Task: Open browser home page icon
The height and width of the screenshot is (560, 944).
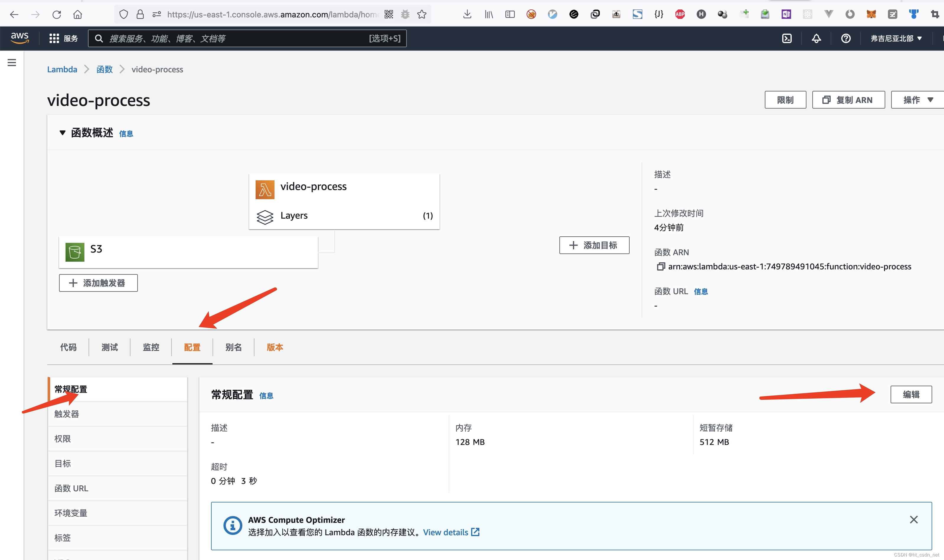Action: coord(77,14)
